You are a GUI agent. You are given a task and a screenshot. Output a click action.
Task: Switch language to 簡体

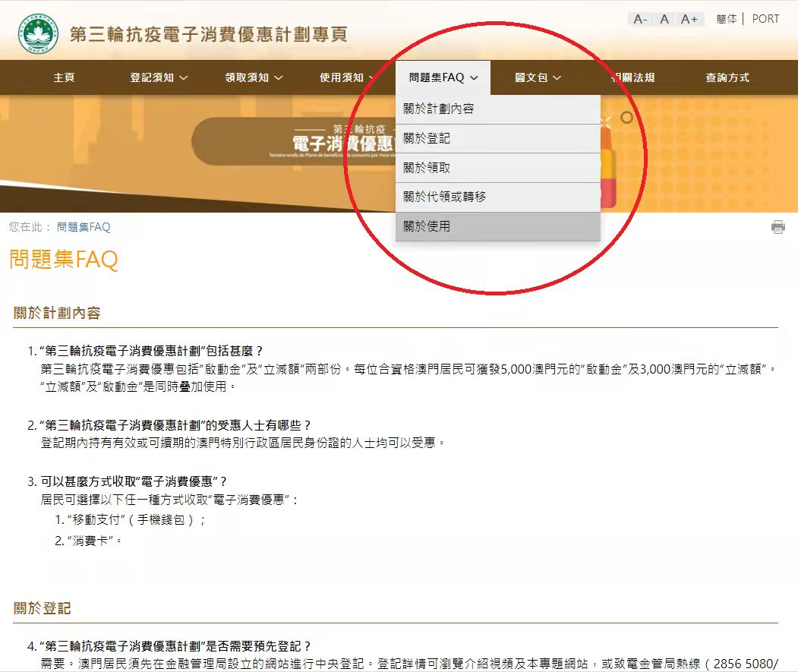pos(726,19)
